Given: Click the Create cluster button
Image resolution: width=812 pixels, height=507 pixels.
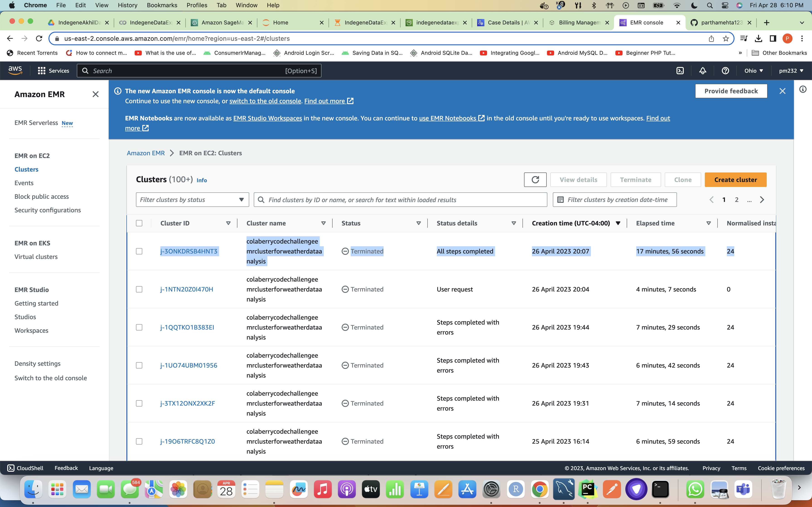Looking at the screenshot, I should [735, 180].
